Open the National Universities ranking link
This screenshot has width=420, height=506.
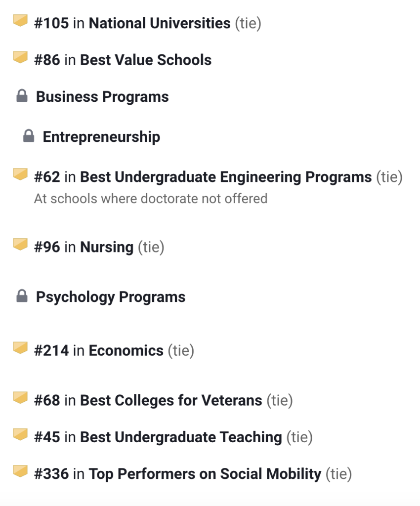tap(159, 23)
